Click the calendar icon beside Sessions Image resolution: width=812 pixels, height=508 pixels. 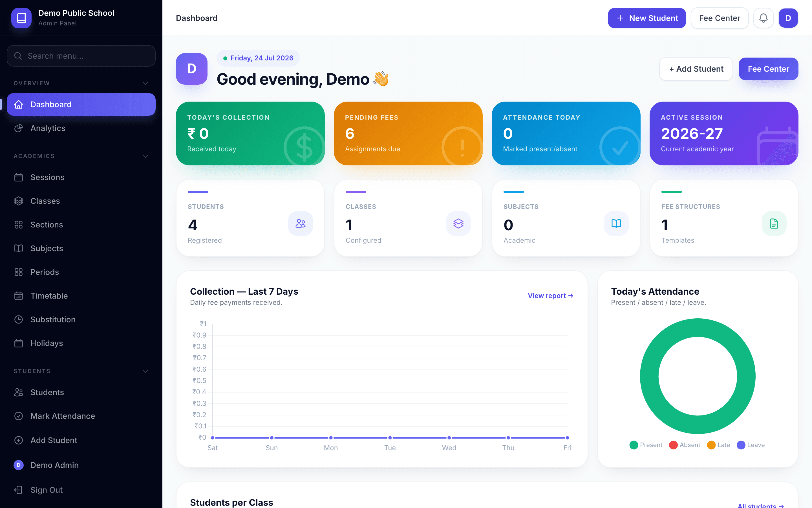(19, 178)
